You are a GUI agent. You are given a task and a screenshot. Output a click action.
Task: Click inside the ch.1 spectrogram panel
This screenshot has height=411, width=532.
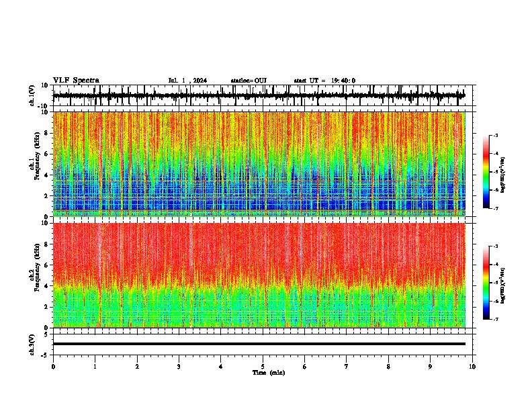(x=259, y=164)
